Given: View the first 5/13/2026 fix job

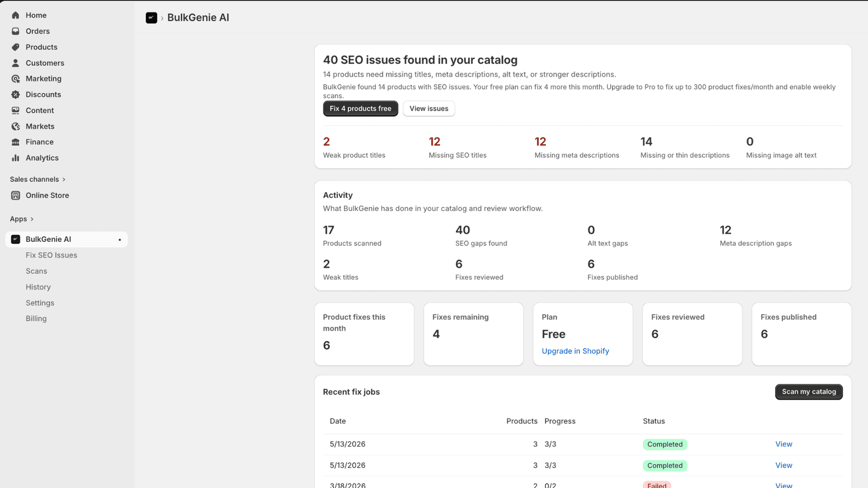Looking at the screenshot, I should click(784, 444).
